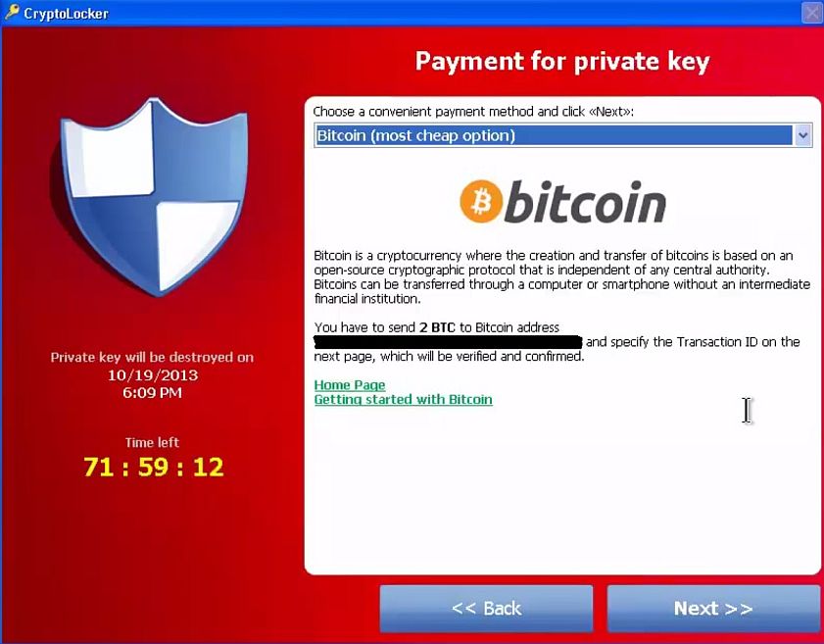Screen dimensions: 824x644
Task: Click the CryptoLocker key icon in title bar
Action: click(12, 12)
